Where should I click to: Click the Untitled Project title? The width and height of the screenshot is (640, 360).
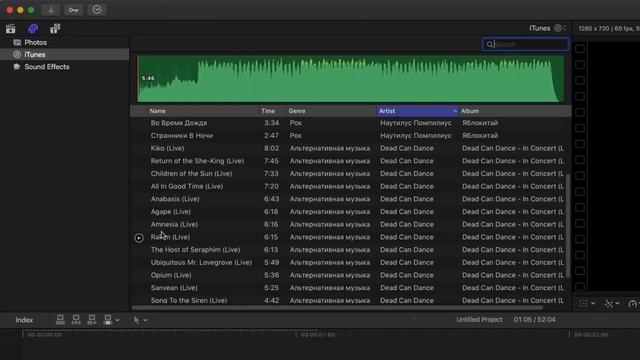479,320
